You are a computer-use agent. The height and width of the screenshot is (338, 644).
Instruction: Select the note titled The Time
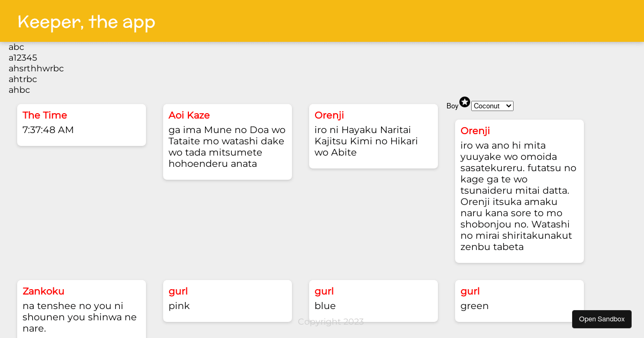click(82, 124)
